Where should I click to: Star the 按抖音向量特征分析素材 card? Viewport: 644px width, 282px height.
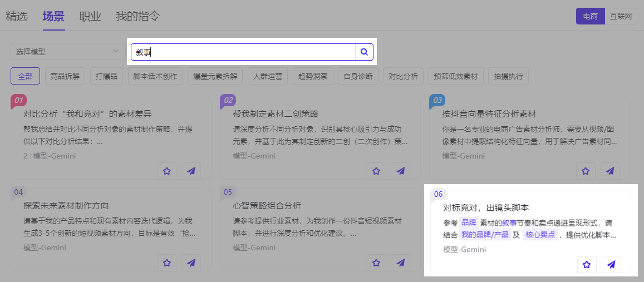point(586,171)
